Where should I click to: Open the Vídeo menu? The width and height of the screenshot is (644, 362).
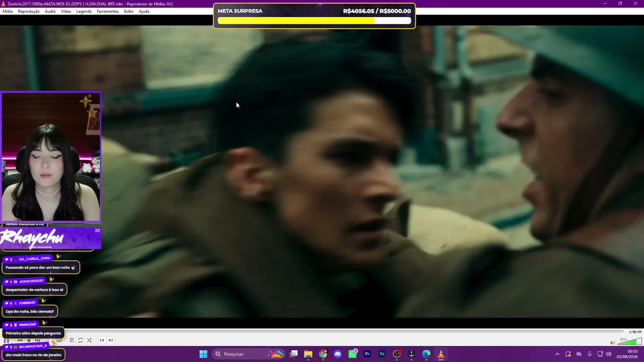(x=66, y=11)
